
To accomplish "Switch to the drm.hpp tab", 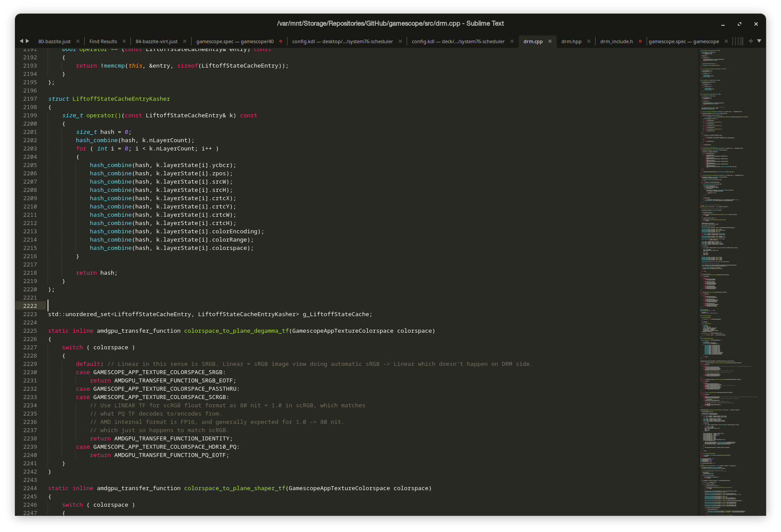I will [572, 41].
